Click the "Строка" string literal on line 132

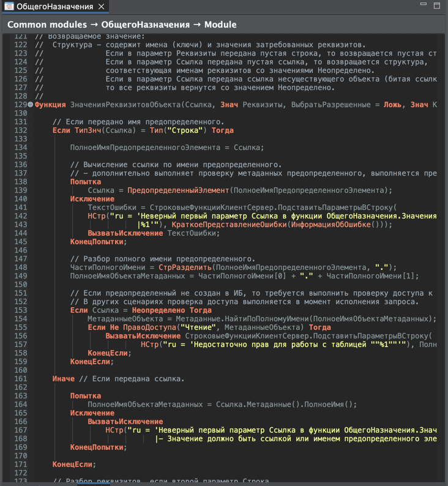pyautogui.click(x=185, y=130)
